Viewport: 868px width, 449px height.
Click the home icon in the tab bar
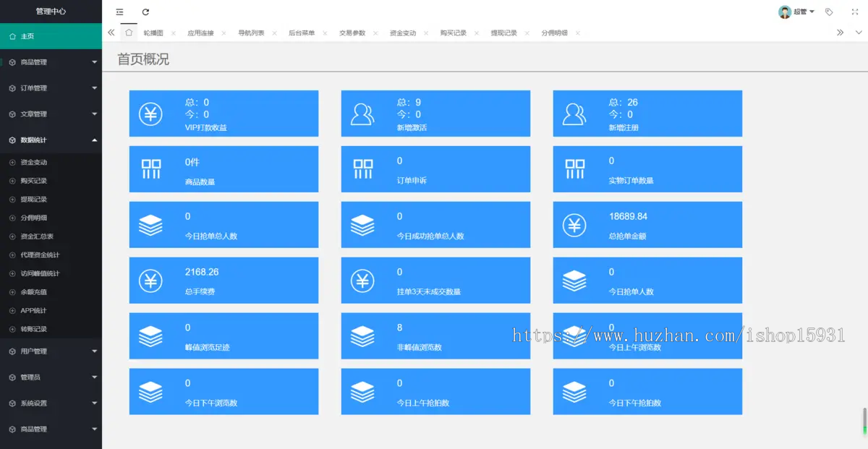(x=128, y=32)
